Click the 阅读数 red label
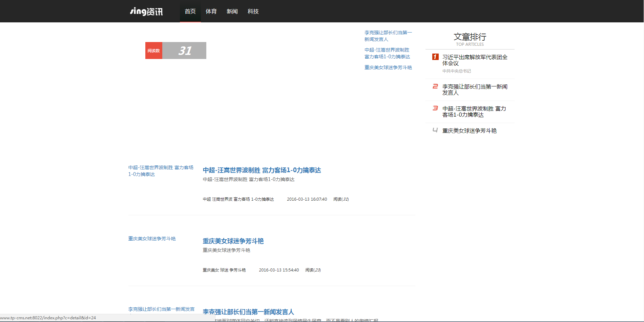This screenshot has height=322, width=644. (x=154, y=51)
